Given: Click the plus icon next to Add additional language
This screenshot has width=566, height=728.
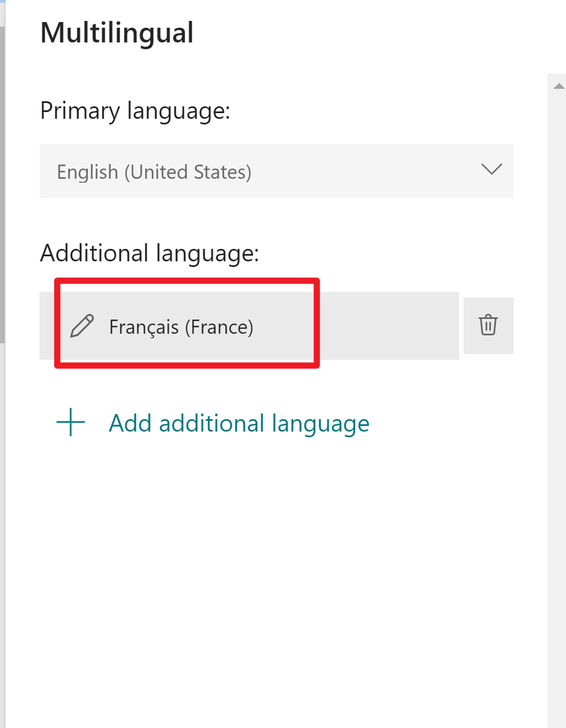Looking at the screenshot, I should tap(70, 423).
